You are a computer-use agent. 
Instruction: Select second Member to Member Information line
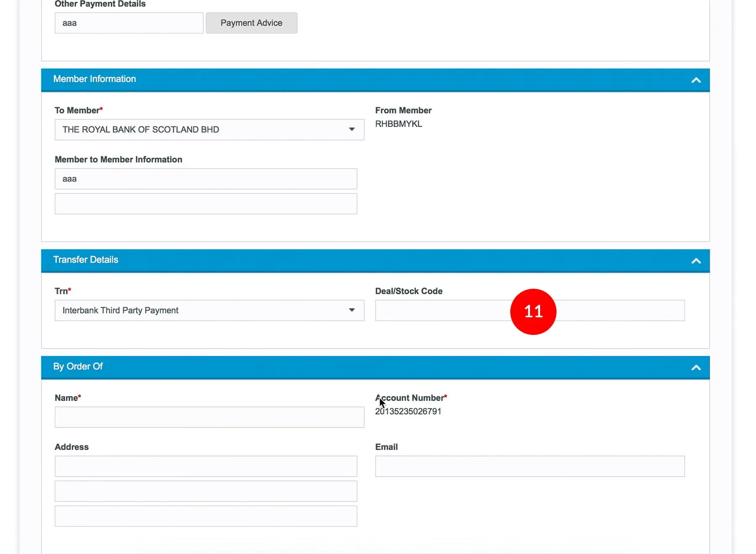(206, 204)
